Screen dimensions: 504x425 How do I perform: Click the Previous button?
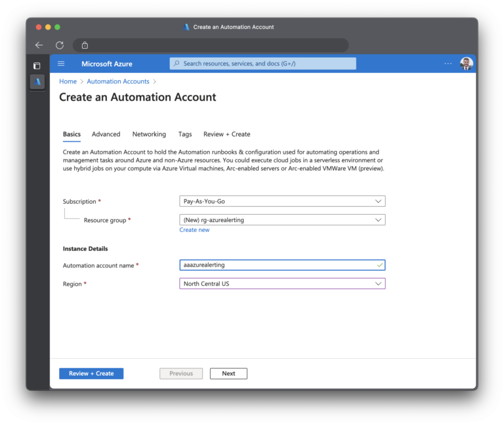point(181,374)
